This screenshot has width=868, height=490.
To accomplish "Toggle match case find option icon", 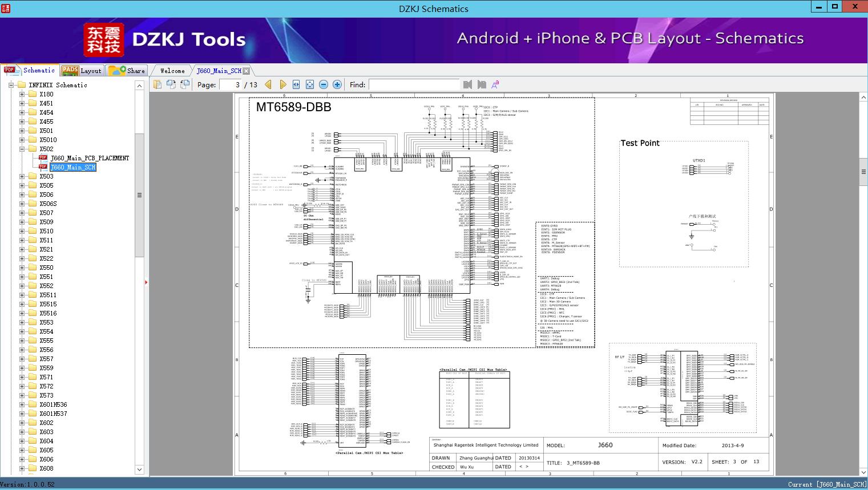I will (495, 84).
